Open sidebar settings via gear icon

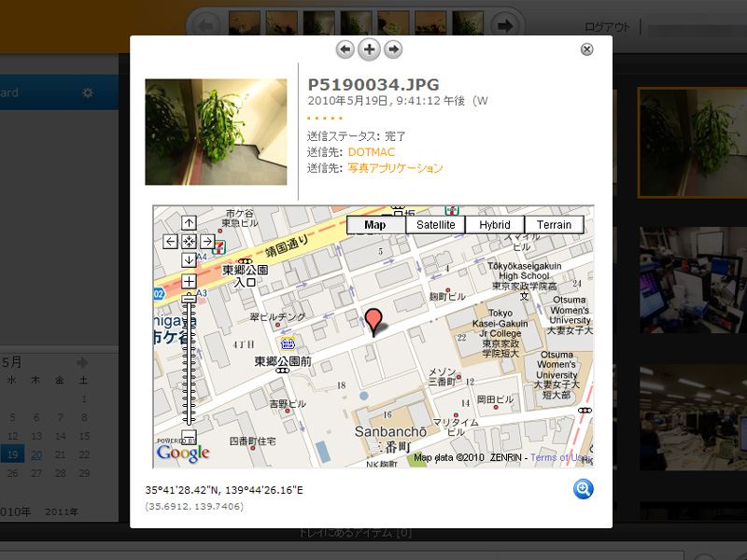point(87,91)
